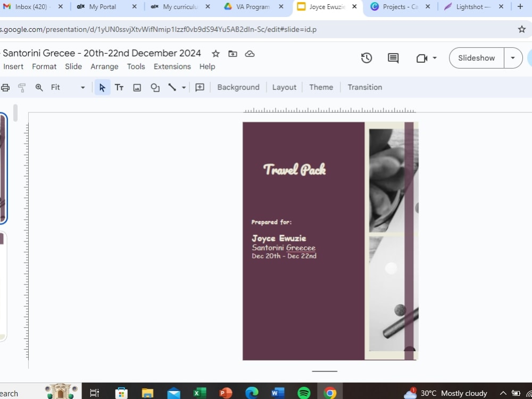Expand the line tool options arrow
This screenshot has height=399, width=532.
click(x=184, y=88)
